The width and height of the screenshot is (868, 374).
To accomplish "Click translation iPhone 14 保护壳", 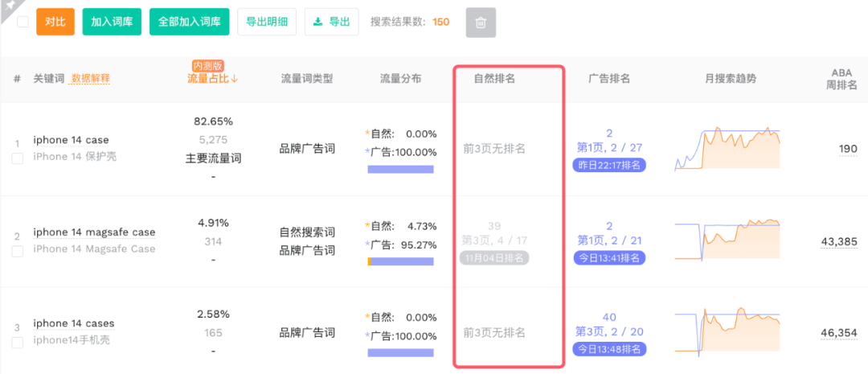I will tap(75, 157).
